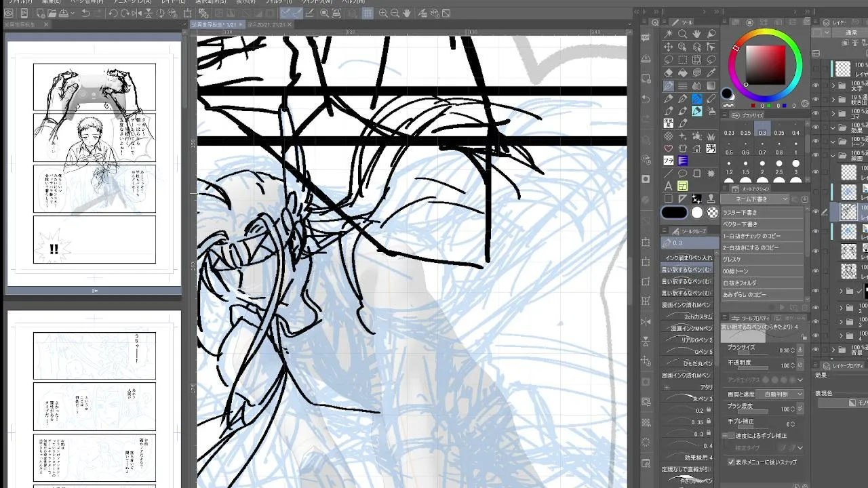The height and width of the screenshot is (488, 868).
Task: Open CLIP STUDIO launcher icon
Action: coord(9,13)
